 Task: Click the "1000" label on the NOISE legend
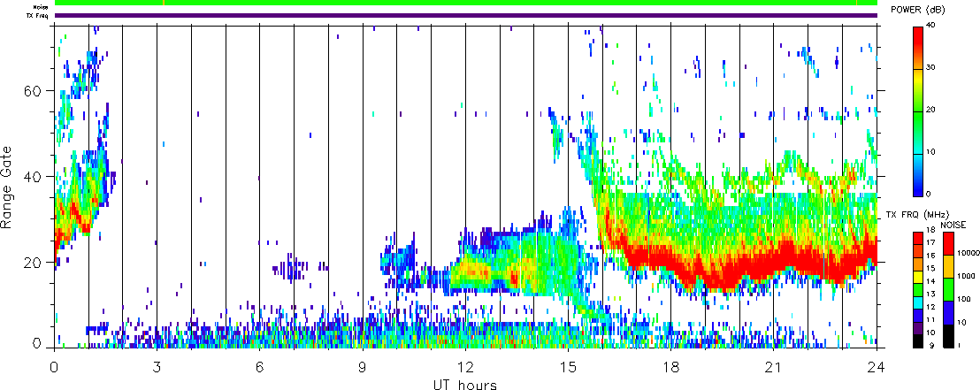966,276
